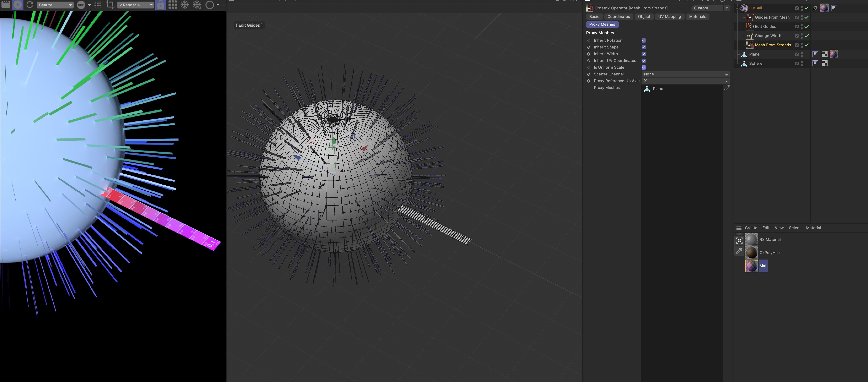Click the eyedropper next to Proxy Meshes
The image size is (868, 382).
point(727,88)
